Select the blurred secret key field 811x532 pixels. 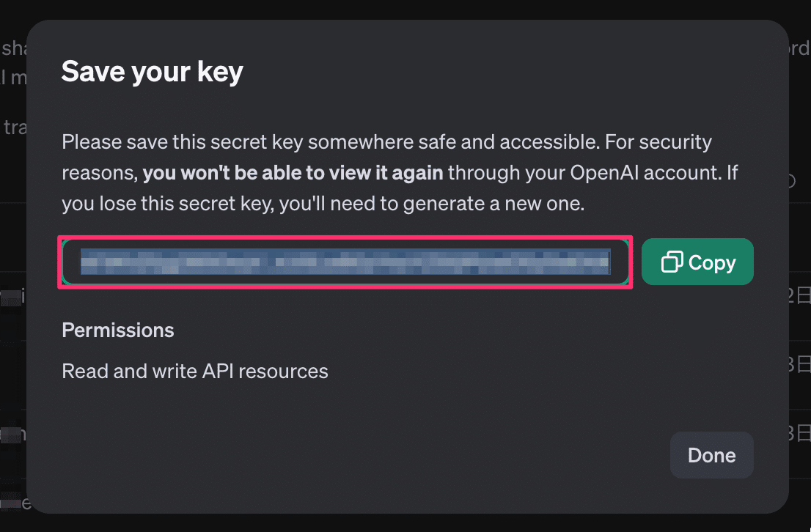pos(345,262)
